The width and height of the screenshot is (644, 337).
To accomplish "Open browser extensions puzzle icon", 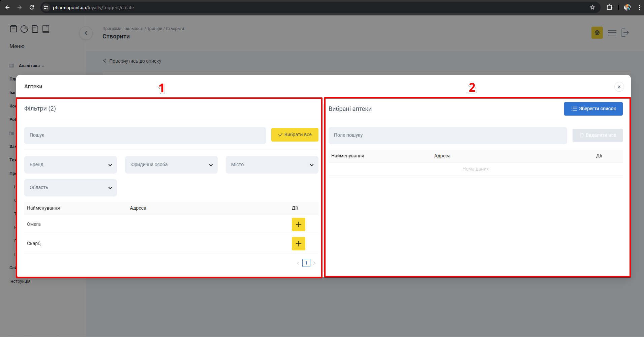I will pos(609,7).
